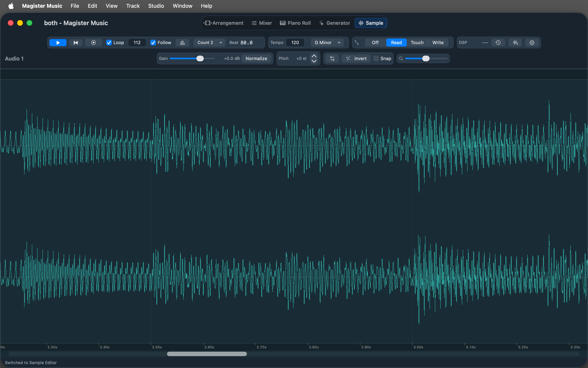Click the Tempo field showing 120
Viewport: 588px width, 368px height.
[x=295, y=43]
